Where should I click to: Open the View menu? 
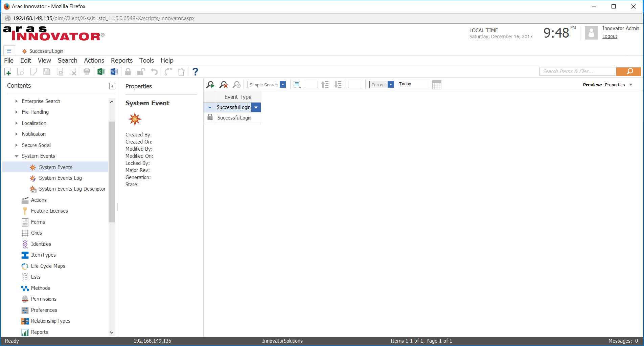[44, 60]
